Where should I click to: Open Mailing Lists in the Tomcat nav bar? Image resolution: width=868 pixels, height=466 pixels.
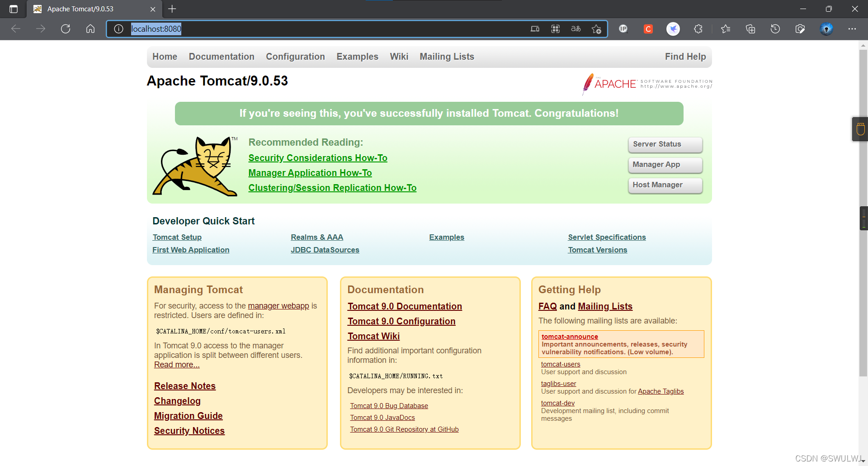[447, 57]
